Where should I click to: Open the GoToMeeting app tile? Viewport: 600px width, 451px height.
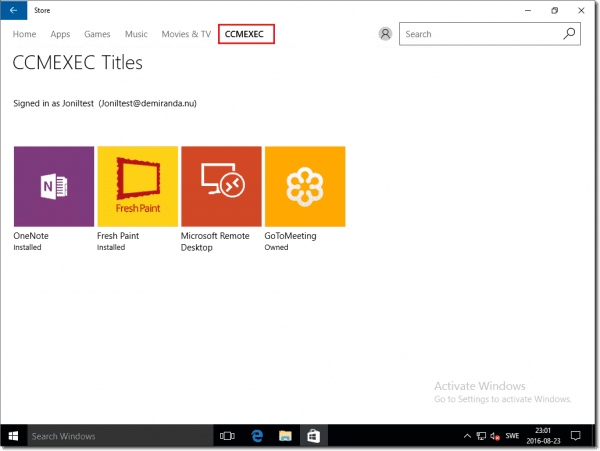click(305, 186)
